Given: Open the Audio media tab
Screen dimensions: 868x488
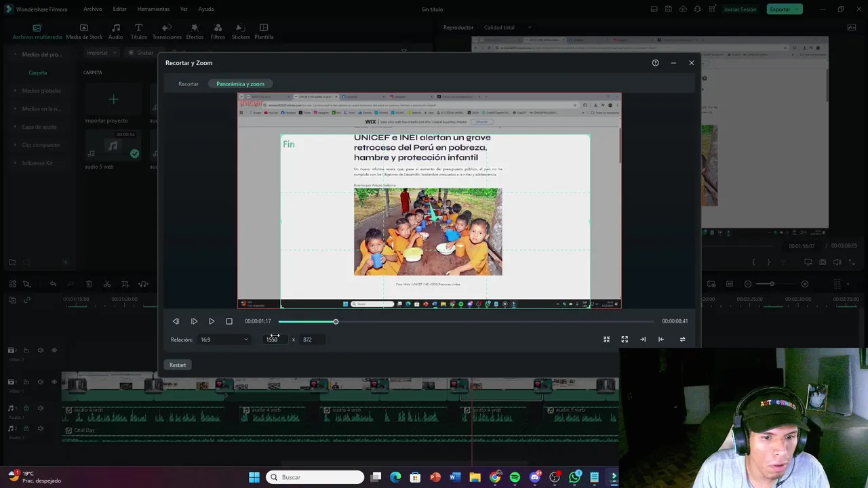Looking at the screenshot, I should pyautogui.click(x=116, y=32).
